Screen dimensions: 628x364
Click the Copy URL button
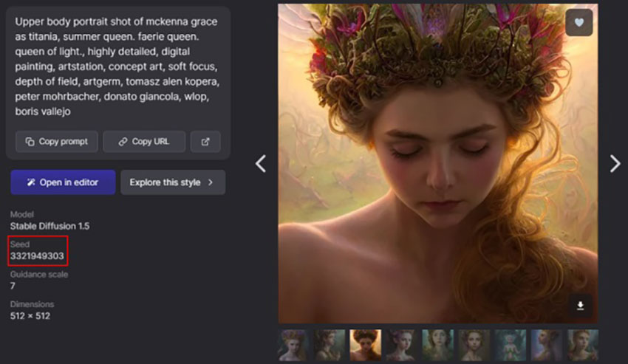pyautogui.click(x=144, y=142)
